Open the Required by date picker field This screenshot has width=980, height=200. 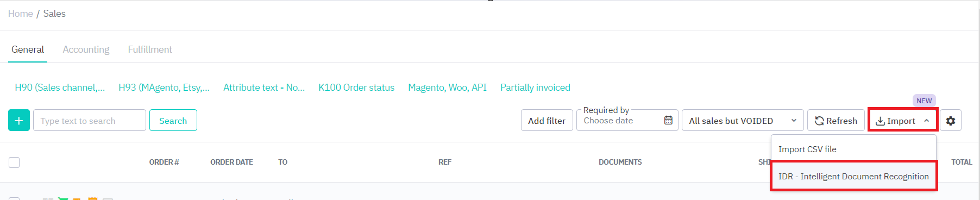[x=627, y=121]
